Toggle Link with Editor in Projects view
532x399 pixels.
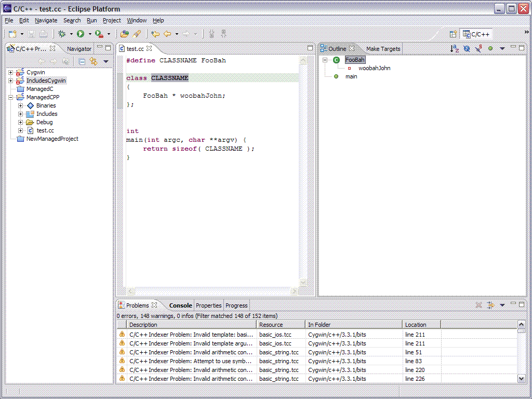point(94,61)
